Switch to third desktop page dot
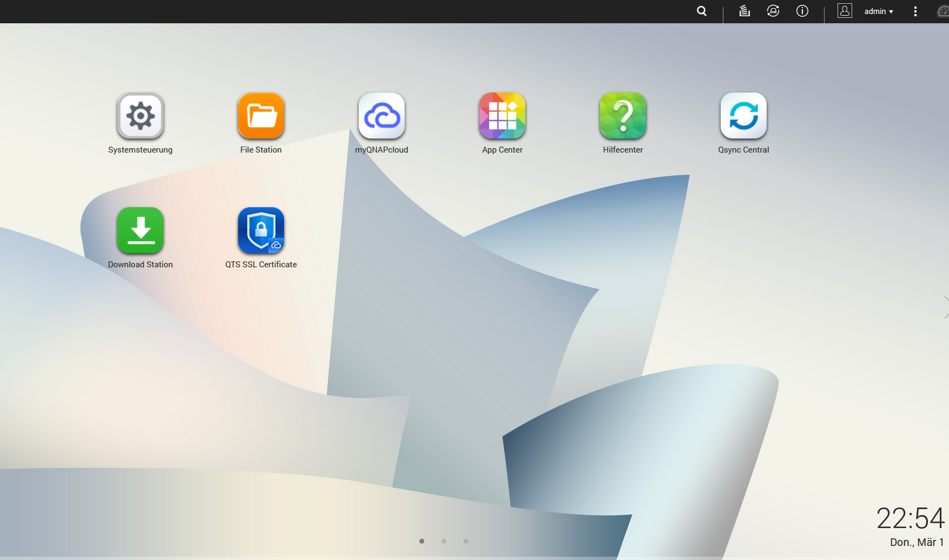 pos(466,541)
